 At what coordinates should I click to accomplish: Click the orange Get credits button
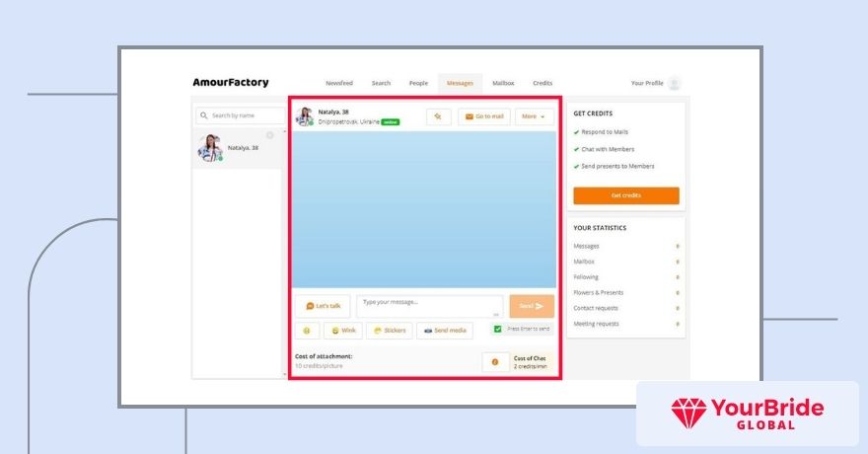tap(626, 195)
